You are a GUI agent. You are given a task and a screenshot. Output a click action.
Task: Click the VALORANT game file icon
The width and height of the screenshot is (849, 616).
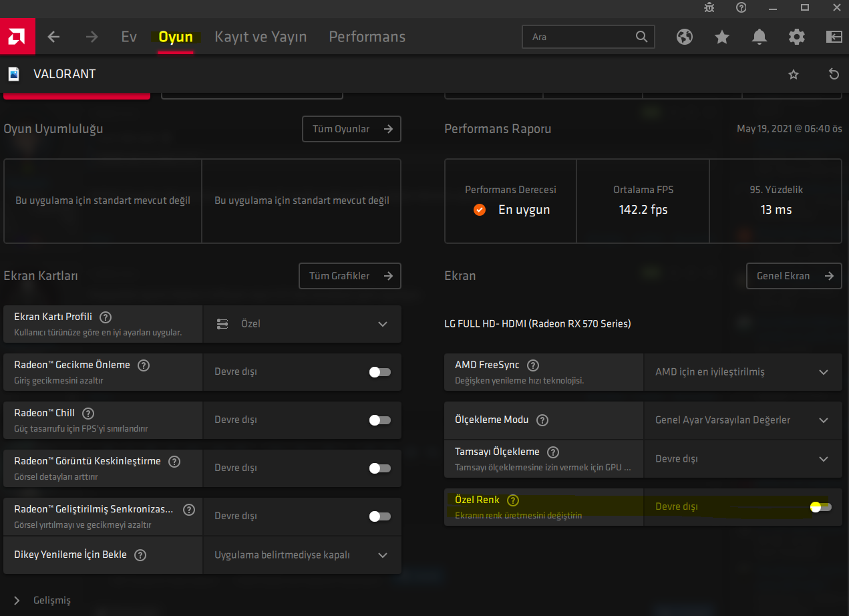[14, 74]
